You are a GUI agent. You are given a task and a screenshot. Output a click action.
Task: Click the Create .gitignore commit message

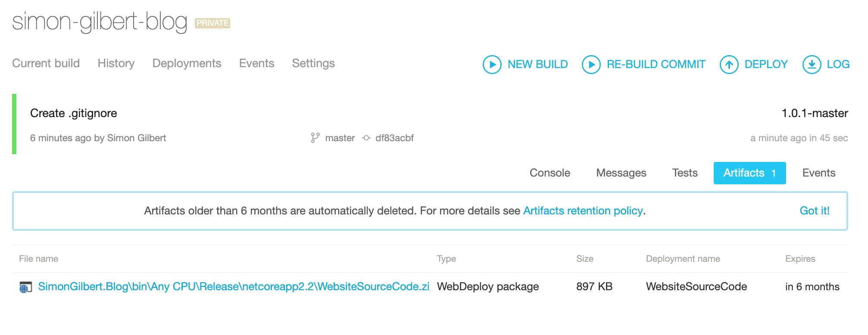coord(74,113)
